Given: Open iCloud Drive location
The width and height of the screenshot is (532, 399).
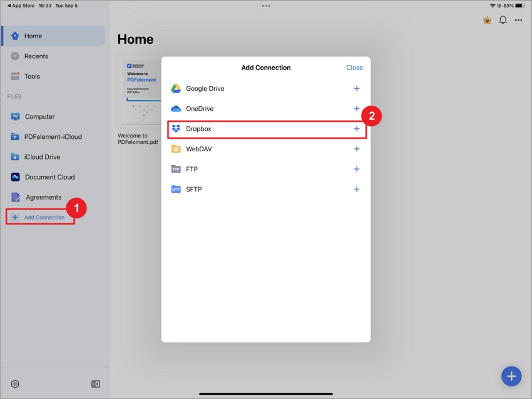Looking at the screenshot, I should click(53, 157).
